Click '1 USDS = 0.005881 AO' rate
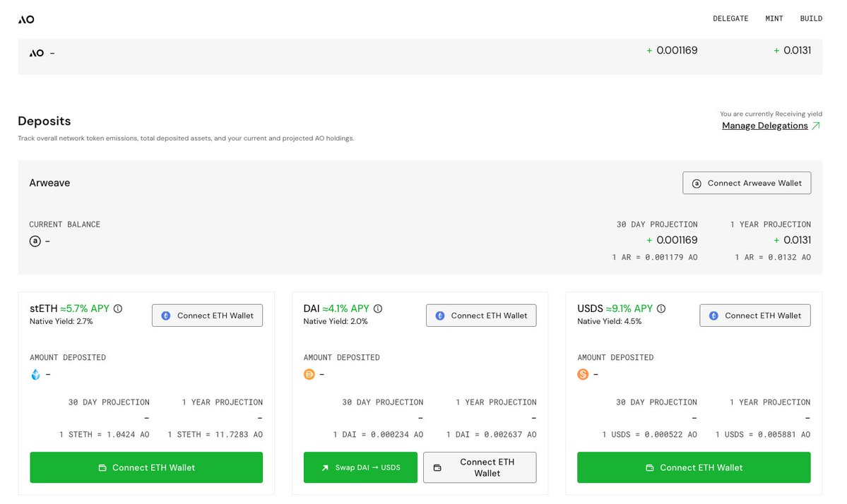847x504 pixels. click(x=763, y=434)
